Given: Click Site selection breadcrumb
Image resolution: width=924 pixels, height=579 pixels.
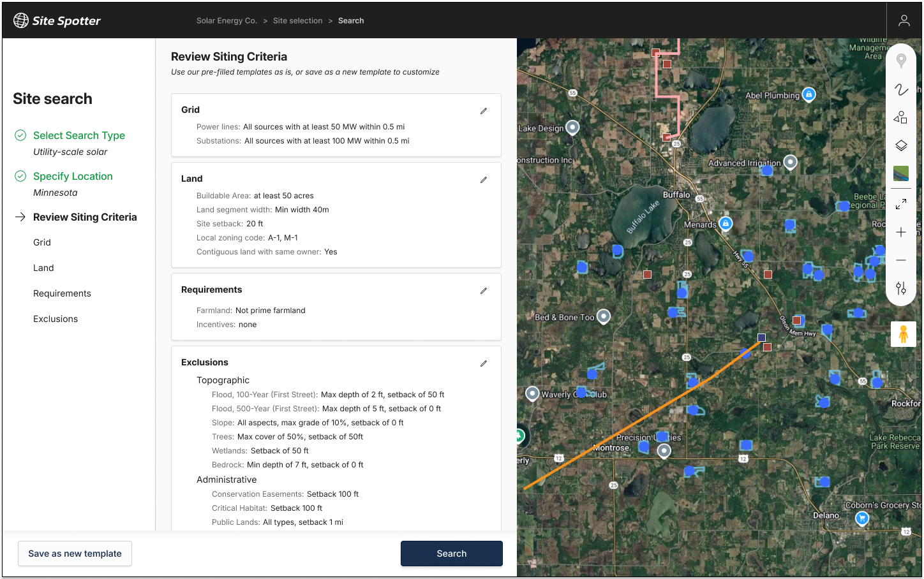Looking at the screenshot, I should click(298, 20).
